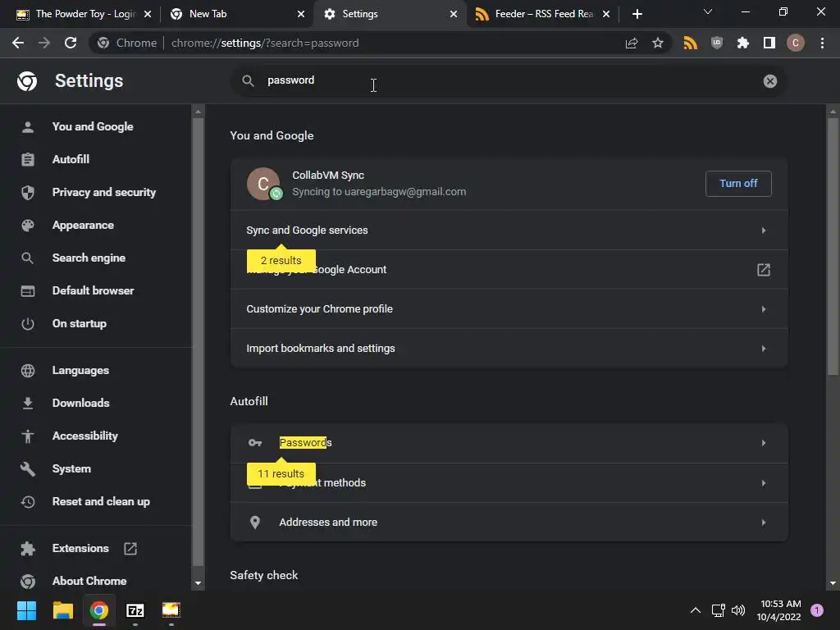
Task: Click the settings search input field
Action: coord(509,81)
